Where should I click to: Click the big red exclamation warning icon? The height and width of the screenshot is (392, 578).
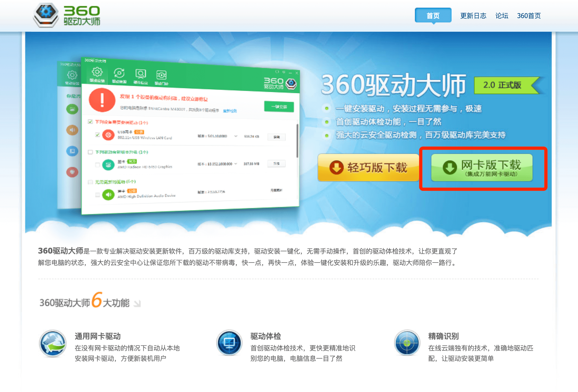click(102, 100)
